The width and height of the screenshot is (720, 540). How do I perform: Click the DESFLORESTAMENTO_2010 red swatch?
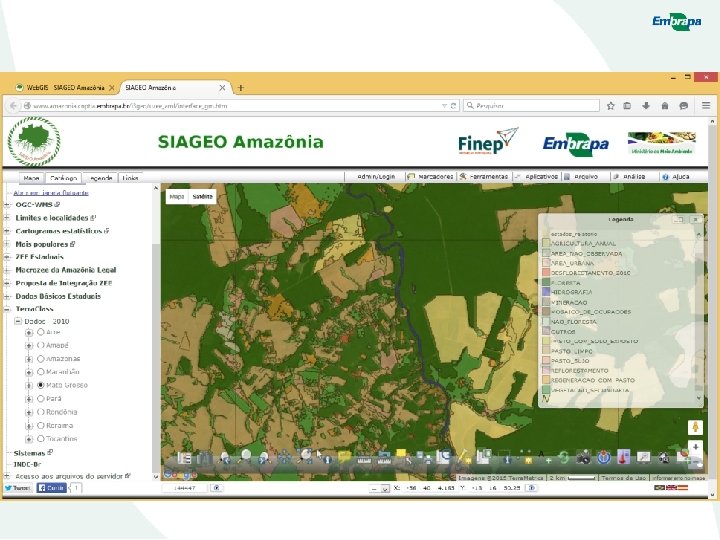pos(546,273)
